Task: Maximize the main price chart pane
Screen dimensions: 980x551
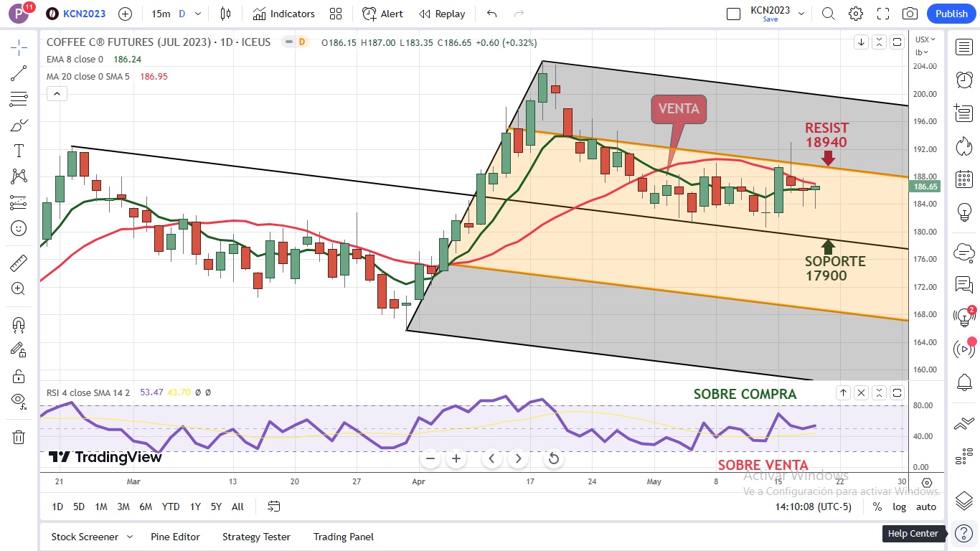Action: tap(897, 42)
